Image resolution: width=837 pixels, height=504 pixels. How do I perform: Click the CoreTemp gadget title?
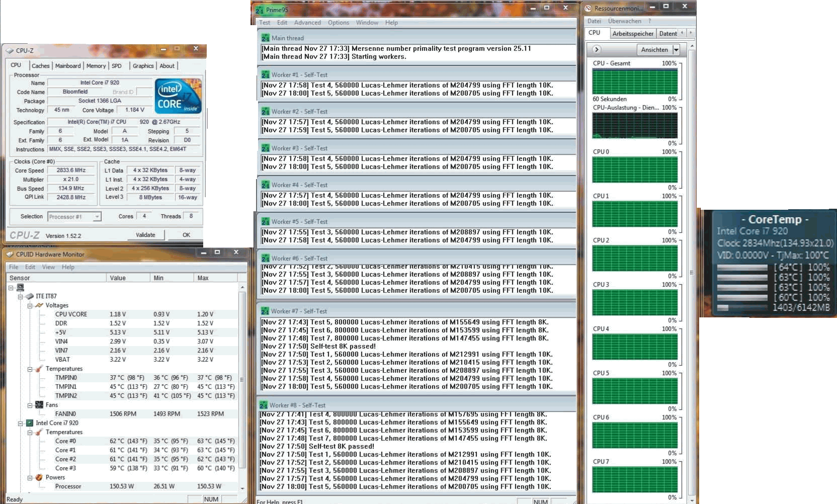click(775, 219)
